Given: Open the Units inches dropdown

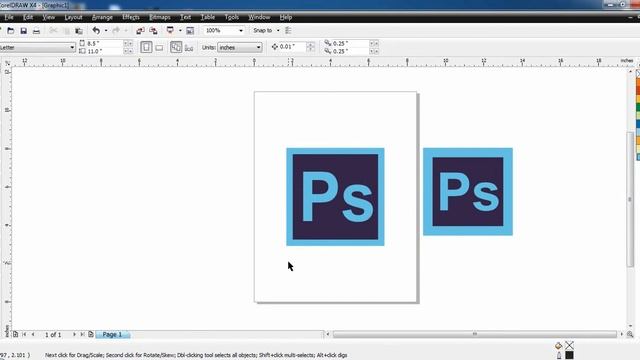Looking at the screenshot, I should 239,47.
